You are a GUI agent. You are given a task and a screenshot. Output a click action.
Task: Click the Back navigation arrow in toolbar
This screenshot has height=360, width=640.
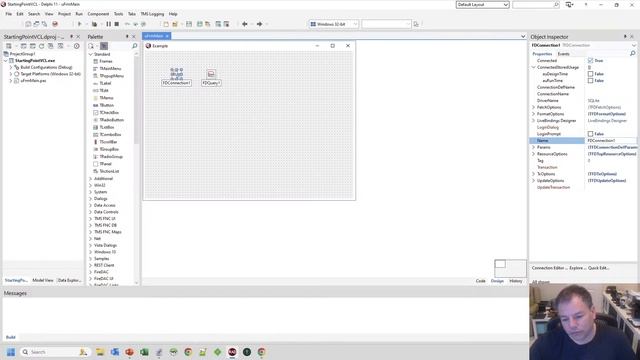[244, 24]
